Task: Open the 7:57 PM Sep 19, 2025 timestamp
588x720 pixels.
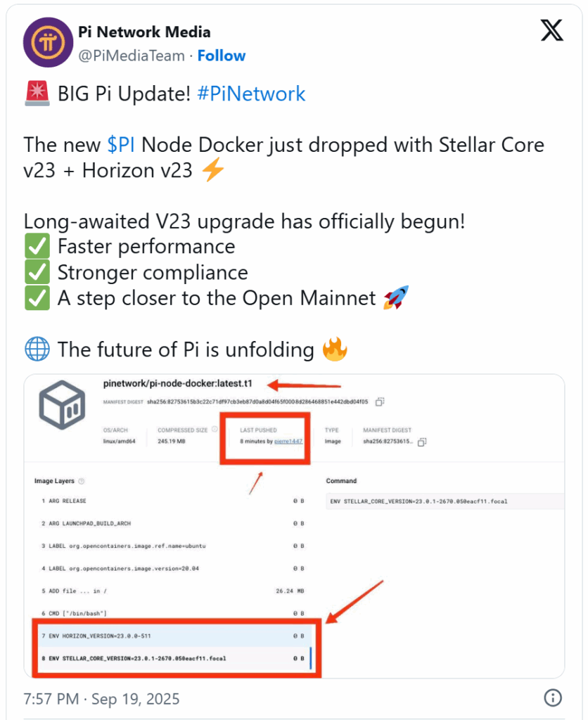Action: tap(101, 699)
